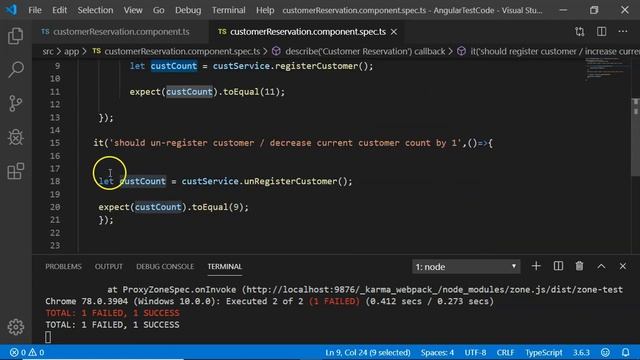This screenshot has height=360, width=640.
Task: Open the feedback smiley in status bar
Action: pyautogui.click(x=605, y=352)
